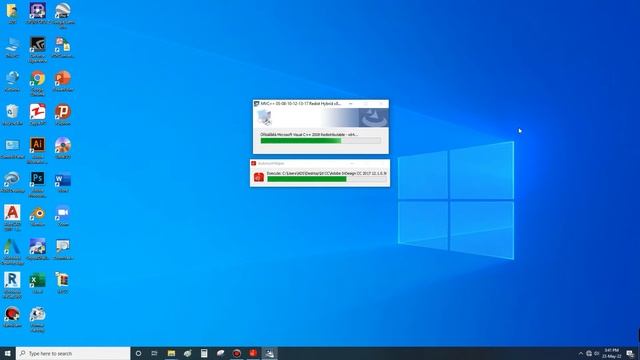Switch to the active installer taskbar item

point(269,353)
